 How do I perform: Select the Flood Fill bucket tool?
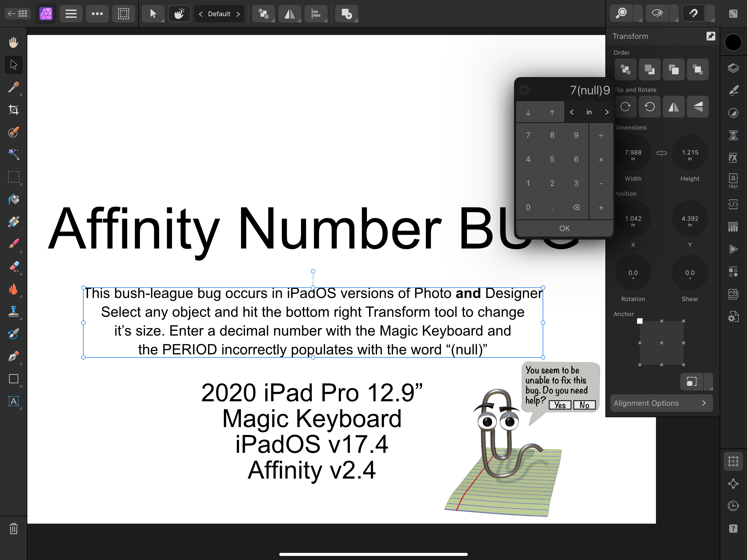(x=13, y=199)
